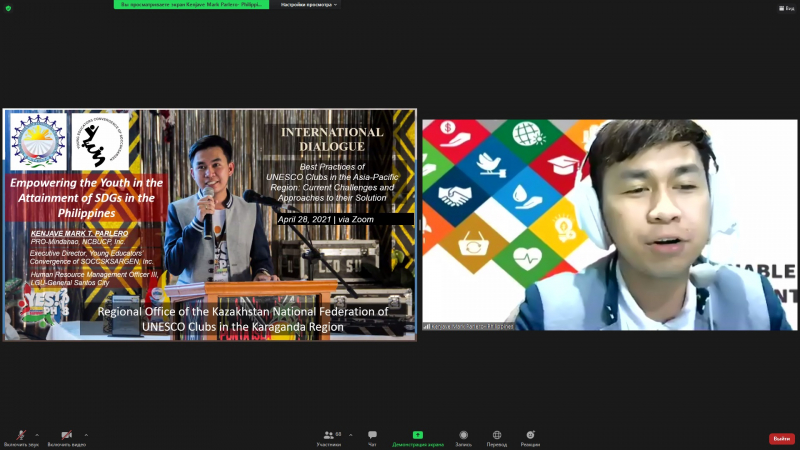This screenshot has width=800, height=450.
Task: Expand video options arrow beside camera
Action: click(x=86, y=432)
